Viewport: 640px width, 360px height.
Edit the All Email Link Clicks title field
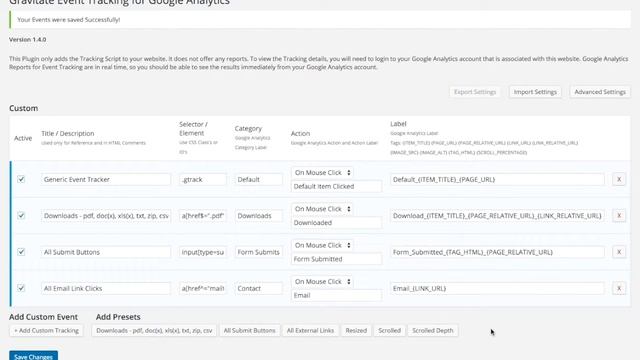click(x=106, y=288)
